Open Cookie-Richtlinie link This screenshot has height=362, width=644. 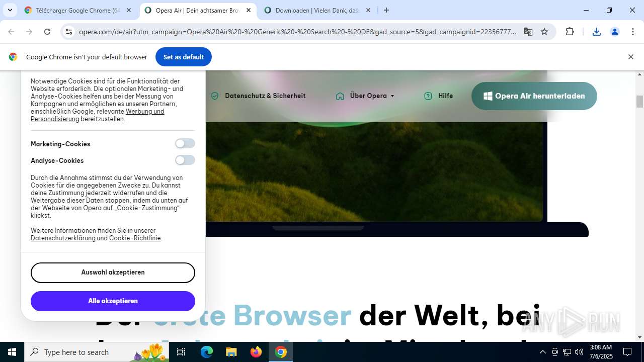tap(135, 238)
